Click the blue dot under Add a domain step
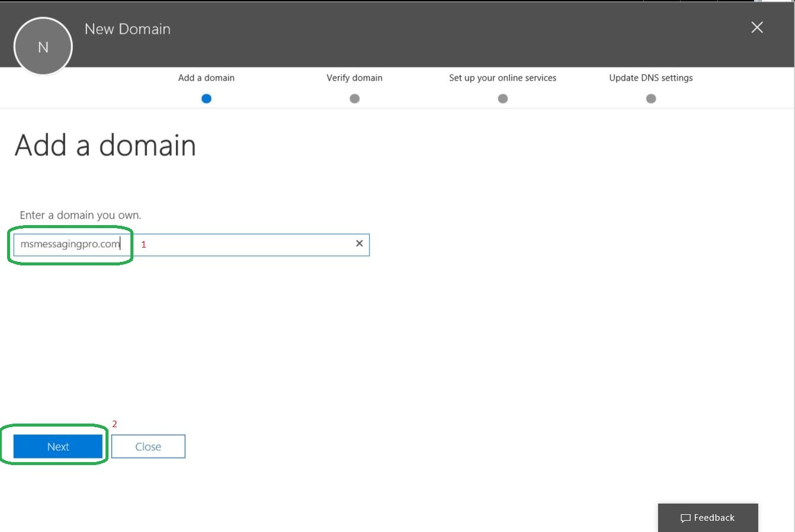Screen dimensions: 795x532 pos(206,99)
